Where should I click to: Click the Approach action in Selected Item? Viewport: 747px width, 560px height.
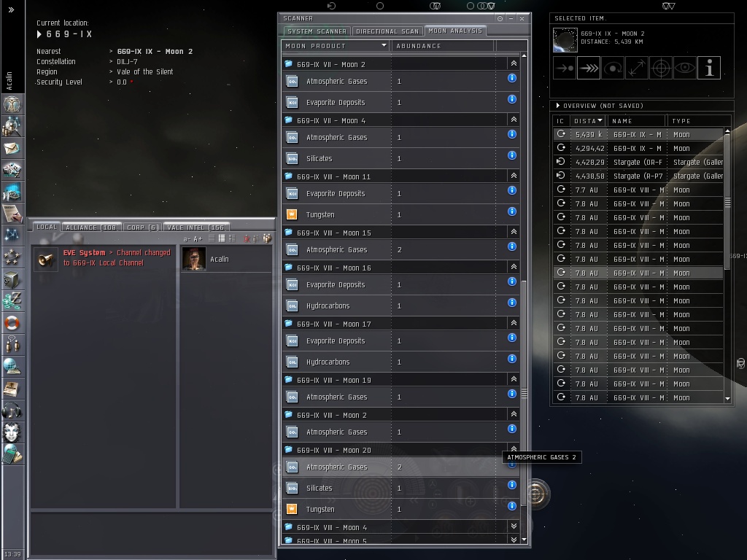pos(565,68)
